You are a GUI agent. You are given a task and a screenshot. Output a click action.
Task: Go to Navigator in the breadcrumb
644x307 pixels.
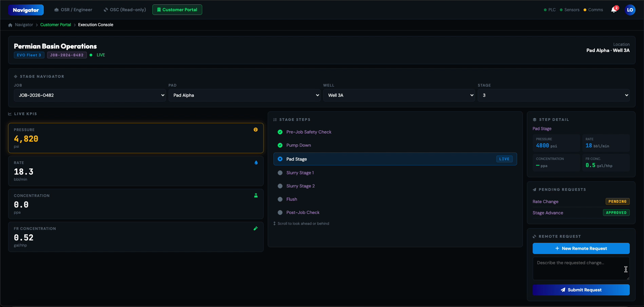(x=24, y=25)
